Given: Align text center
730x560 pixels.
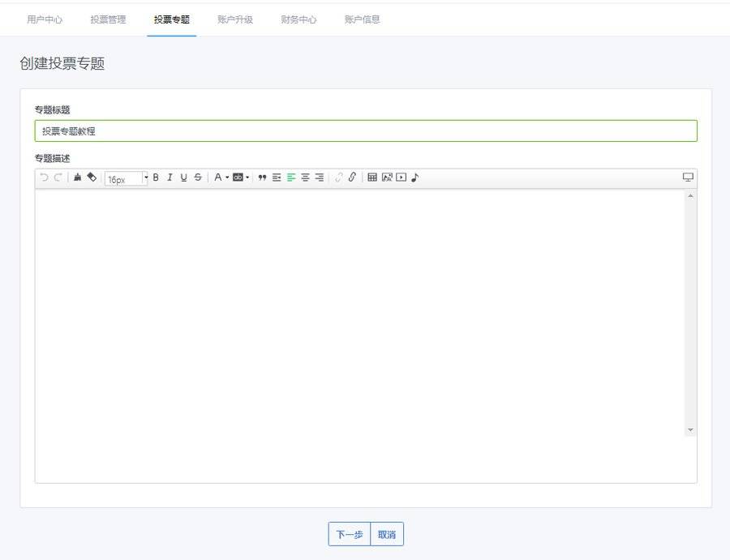Looking at the screenshot, I should (306, 177).
